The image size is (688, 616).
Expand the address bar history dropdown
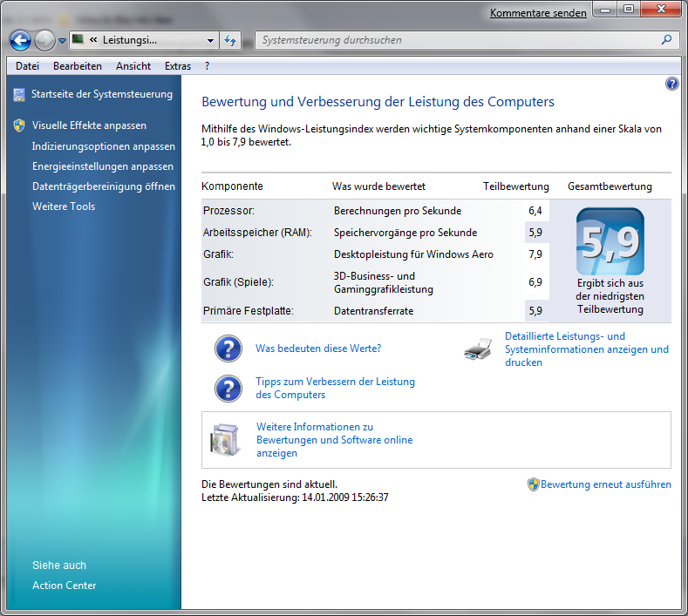(211, 40)
